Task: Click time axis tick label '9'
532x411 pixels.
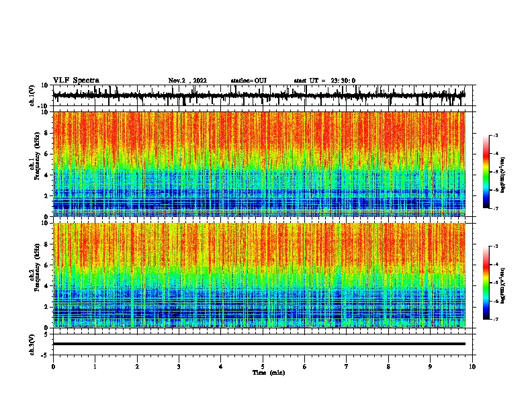Action: [430, 367]
